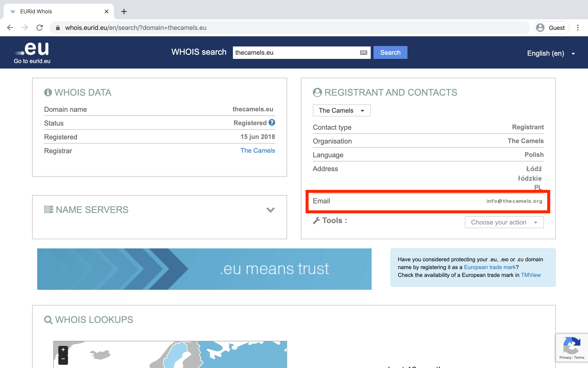Click the .eu means trust banner
588x368 pixels.
click(204, 269)
